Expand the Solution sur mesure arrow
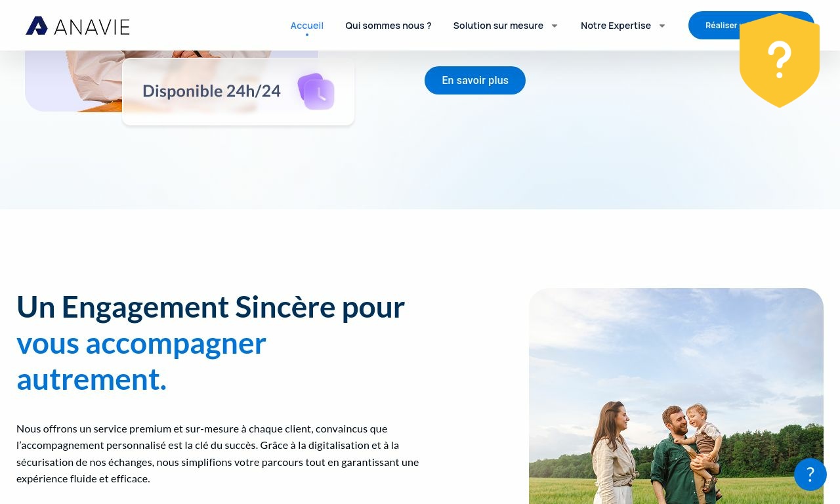The width and height of the screenshot is (840, 504). pos(555,26)
